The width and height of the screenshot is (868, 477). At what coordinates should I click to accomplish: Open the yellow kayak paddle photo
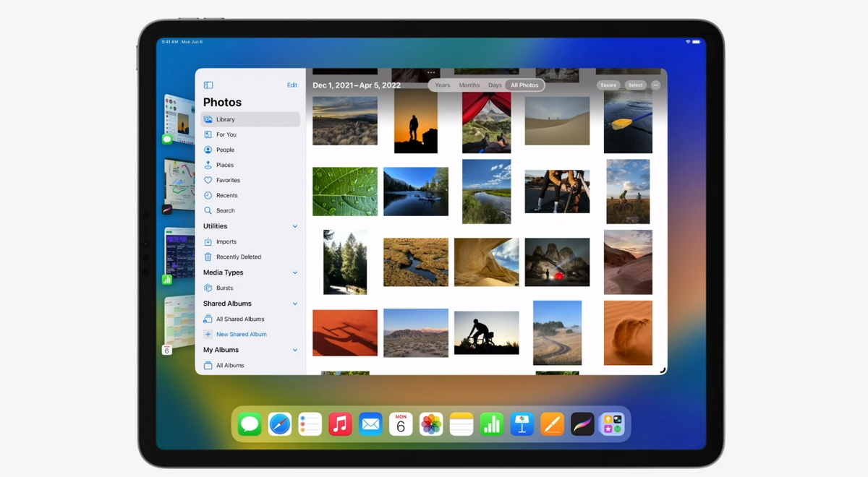click(628, 121)
